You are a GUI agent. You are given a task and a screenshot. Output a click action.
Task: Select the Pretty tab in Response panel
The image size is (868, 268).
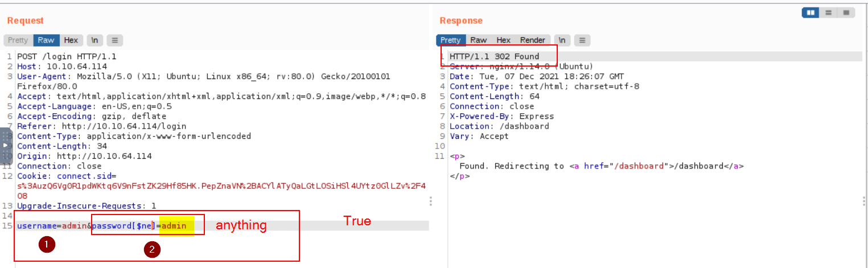coord(450,40)
